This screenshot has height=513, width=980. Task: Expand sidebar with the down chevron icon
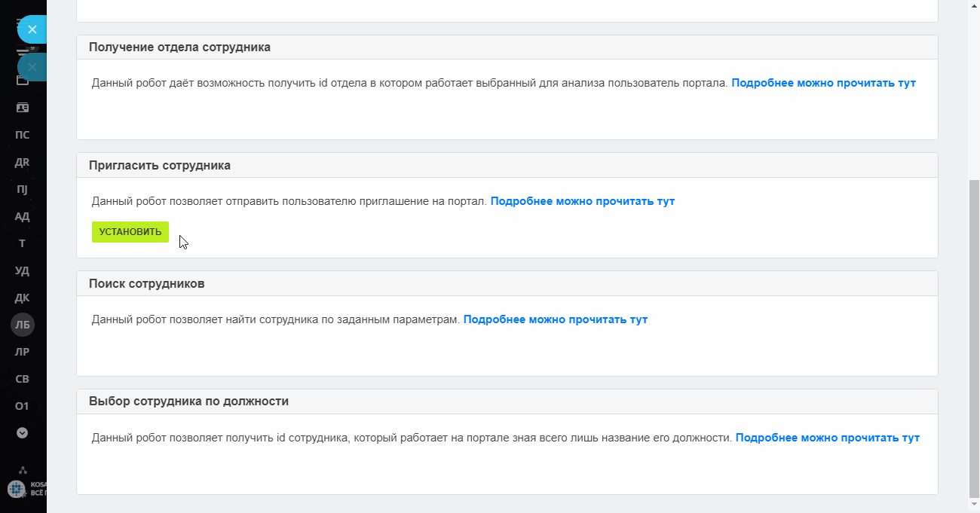23,433
